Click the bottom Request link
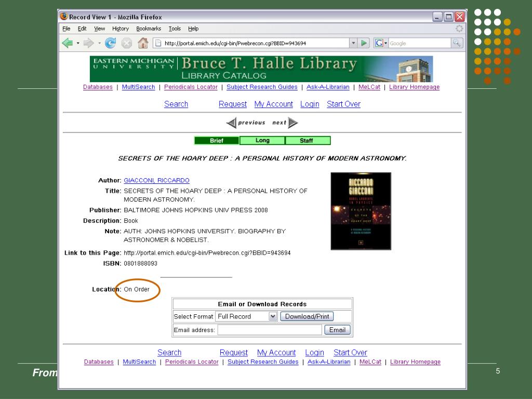This screenshot has width=532, height=399. (x=234, y=353)
